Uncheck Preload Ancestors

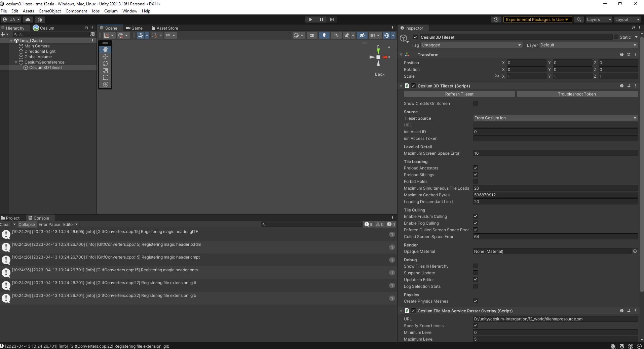click(x=476, y=168)
